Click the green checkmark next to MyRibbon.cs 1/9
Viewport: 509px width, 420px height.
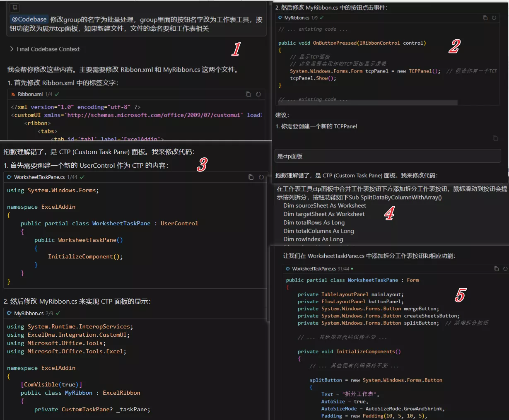(322, 18)
